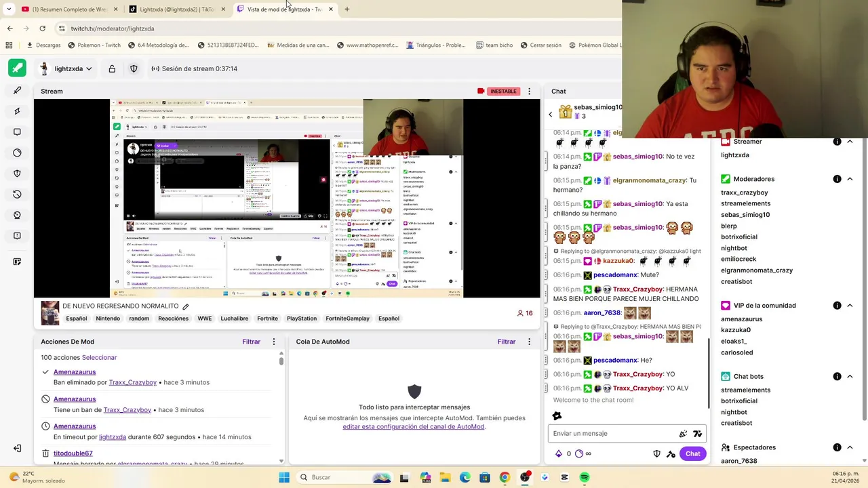
Task: Click the unlock padlock icon in header
Action: pos(112,68)
